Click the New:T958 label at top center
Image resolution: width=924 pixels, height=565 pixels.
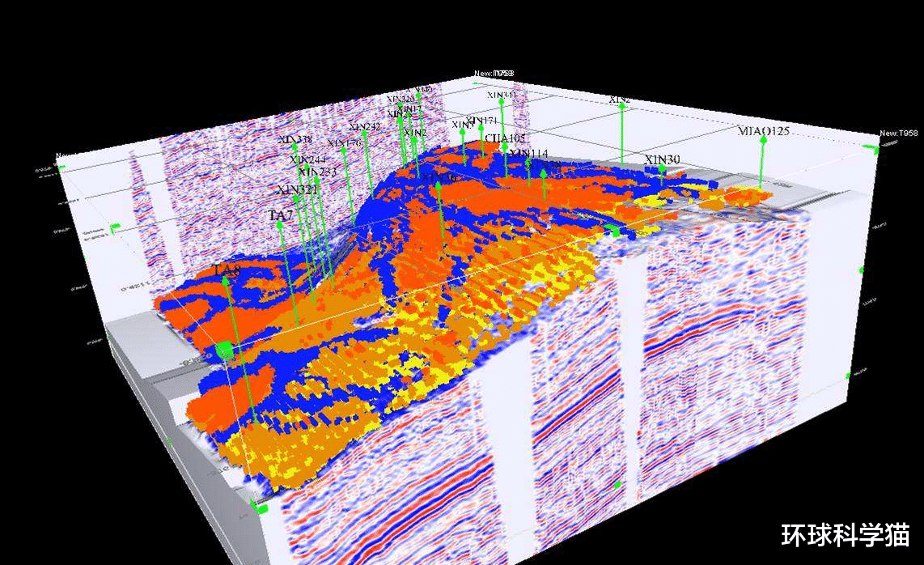coord(494,74)
